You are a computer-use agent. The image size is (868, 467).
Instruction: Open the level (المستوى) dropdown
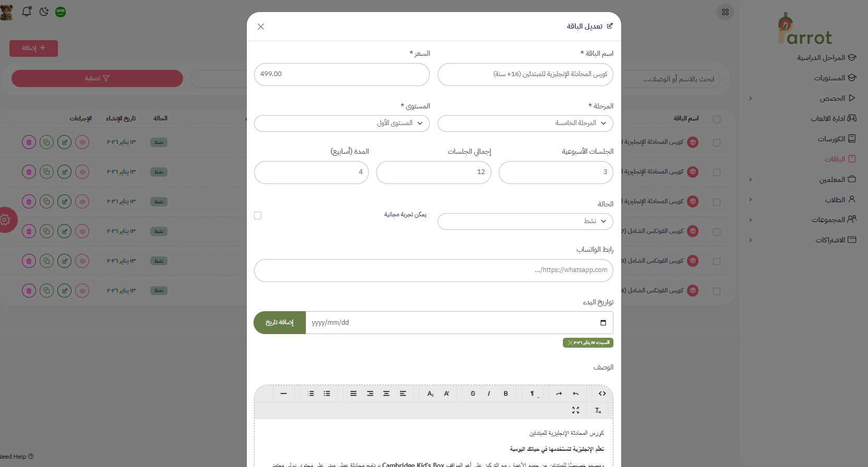point(342,124)
